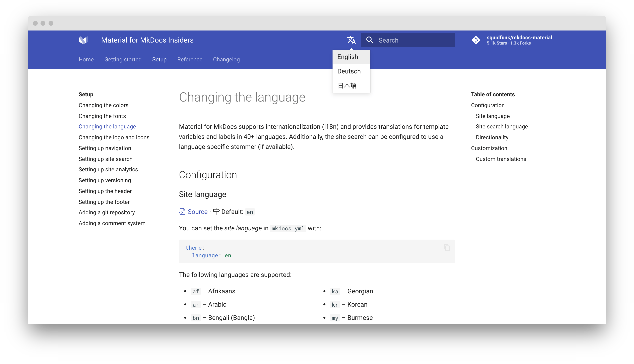Jump to Customization in table of contents
Viewport: 634px width, 364px height.
click(x=489, y=148)
